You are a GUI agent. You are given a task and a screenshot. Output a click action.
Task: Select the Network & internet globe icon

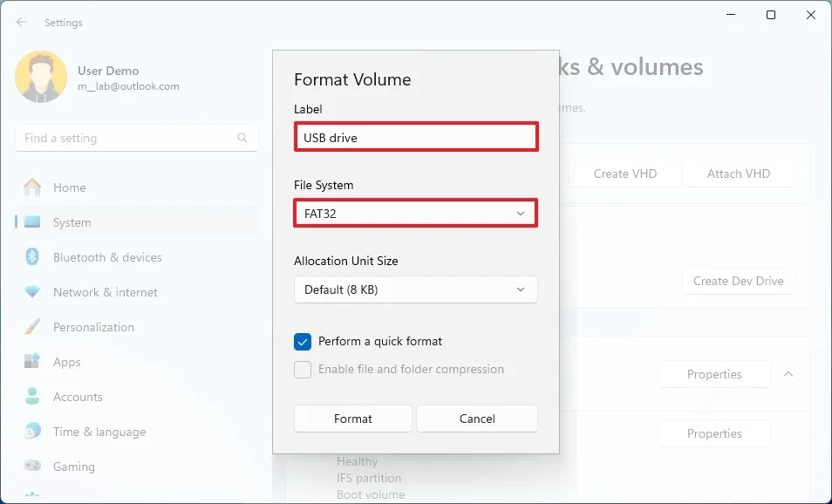[32, 291]
